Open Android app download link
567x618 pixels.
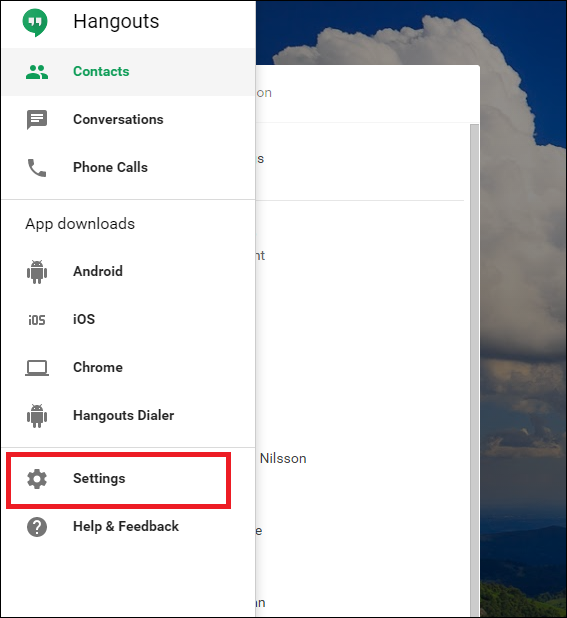pyautogui.click(x=128, y=272)
